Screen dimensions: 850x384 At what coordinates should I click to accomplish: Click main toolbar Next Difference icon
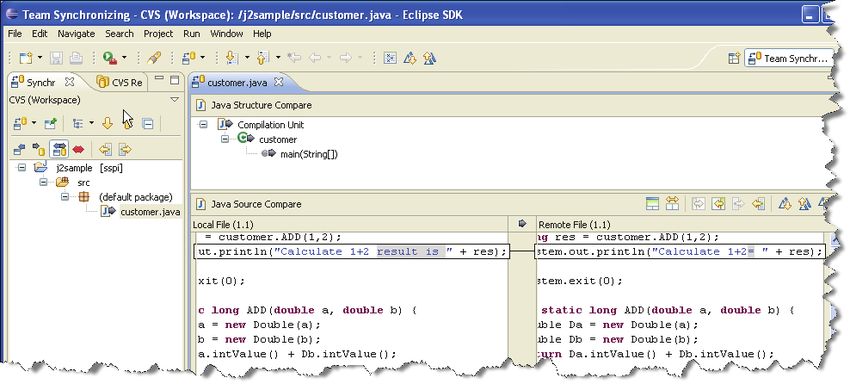(410, 57)
